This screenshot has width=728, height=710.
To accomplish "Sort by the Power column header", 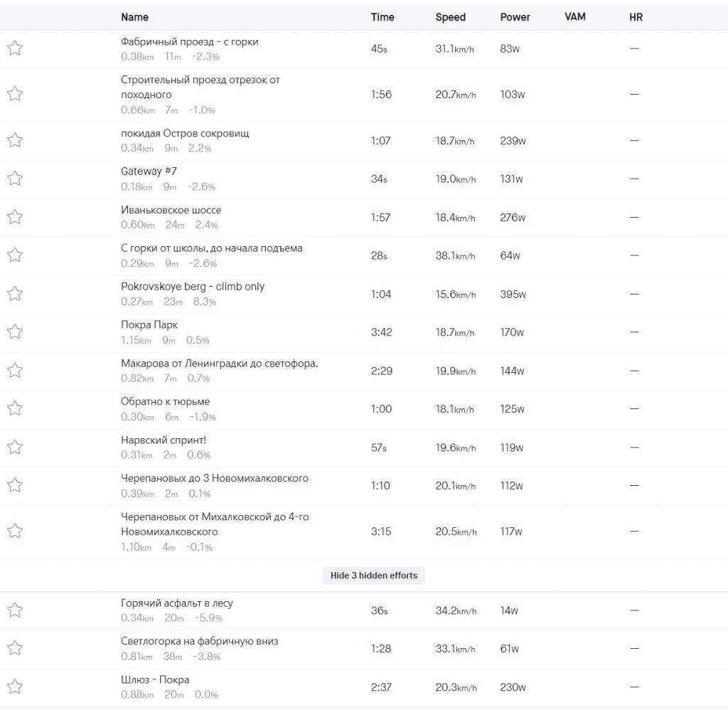I will tap(515, 17).
